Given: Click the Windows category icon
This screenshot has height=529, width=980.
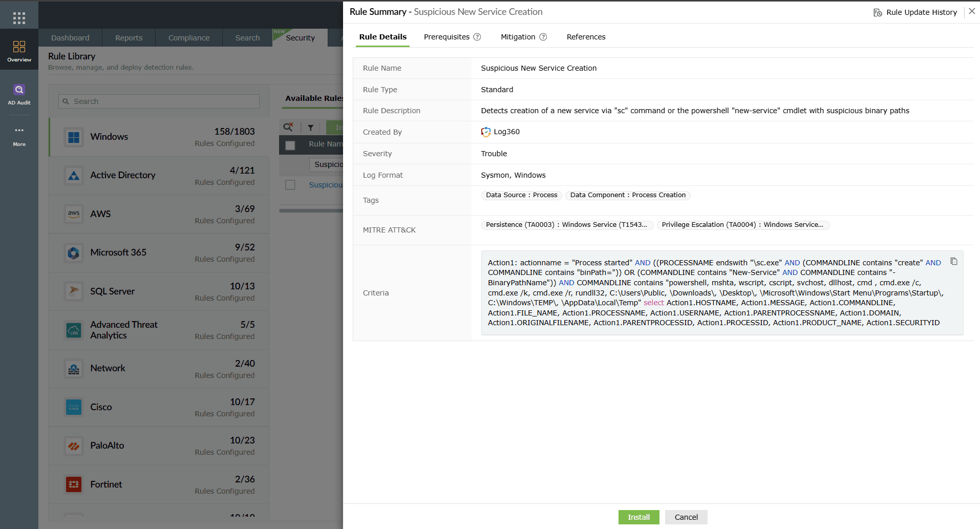Looking at the screenshot, I should click(x=74, y=137).
